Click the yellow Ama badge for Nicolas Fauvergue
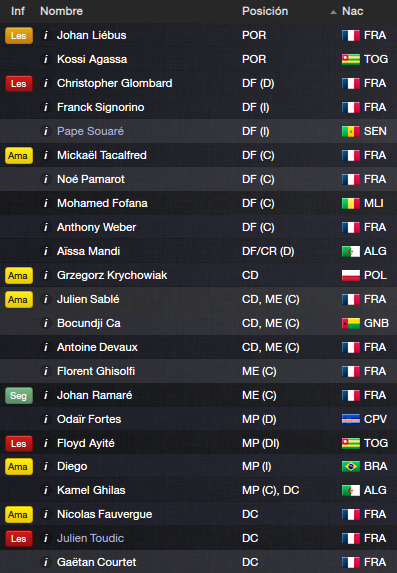397x573 pixels. coord(19,515)
